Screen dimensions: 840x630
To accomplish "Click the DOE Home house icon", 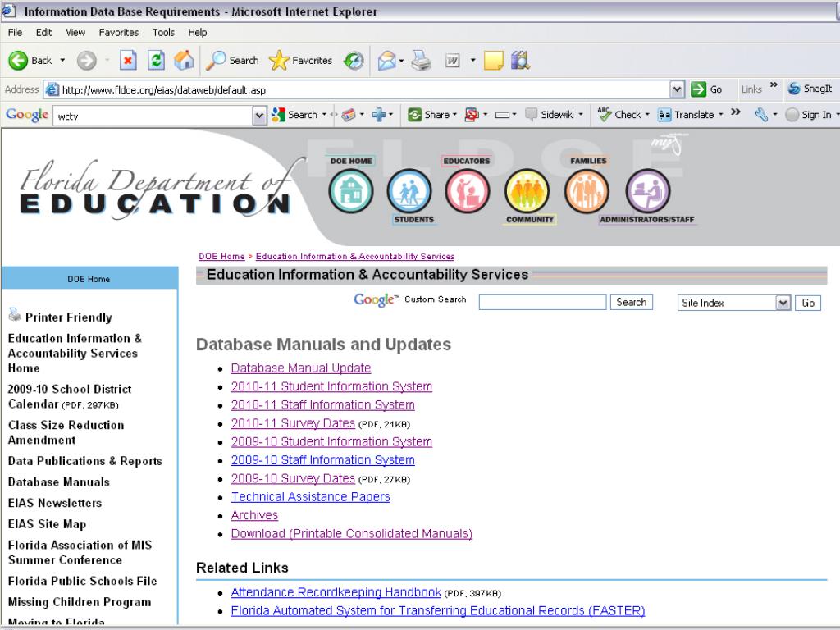I will pyautogui.click(x=350, y=191).
